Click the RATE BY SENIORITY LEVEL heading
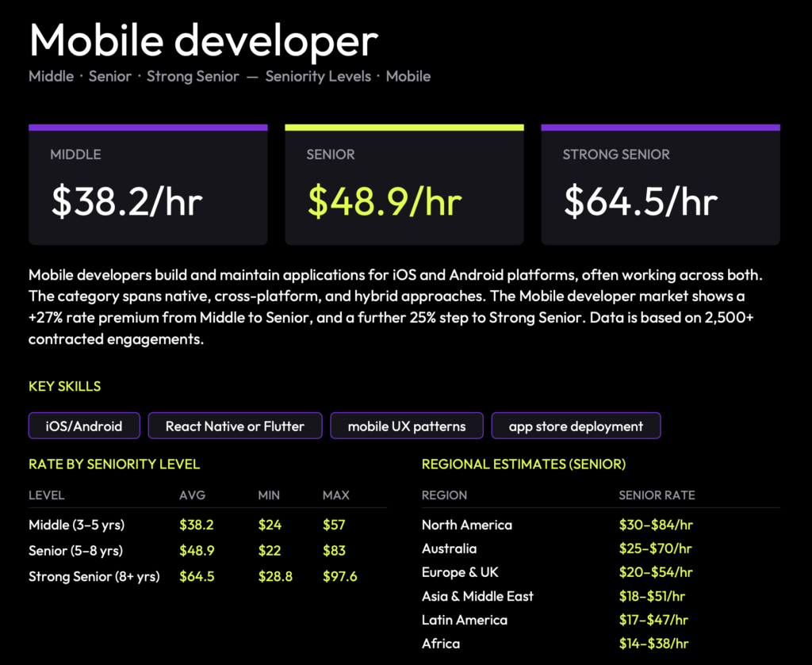Image resolution: width=812 pixels, height=665 pixels. (x=114, y=464)
